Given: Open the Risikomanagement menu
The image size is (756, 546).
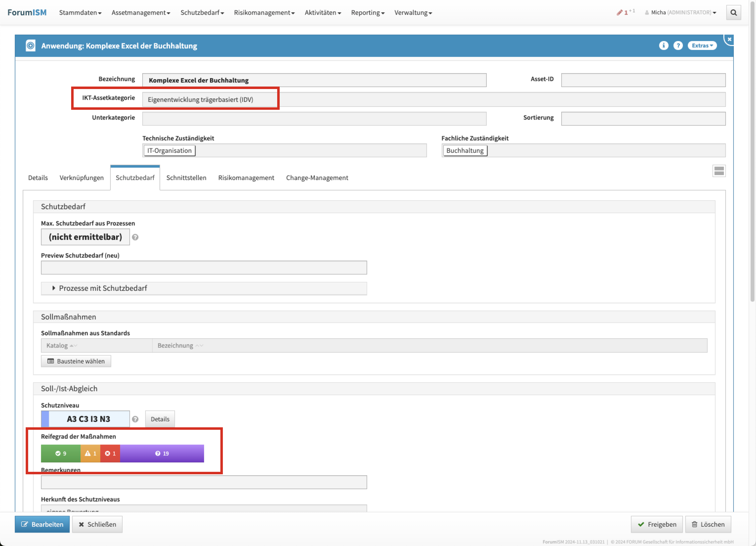Looking at the screenshot, I should (x=264, y=13).
